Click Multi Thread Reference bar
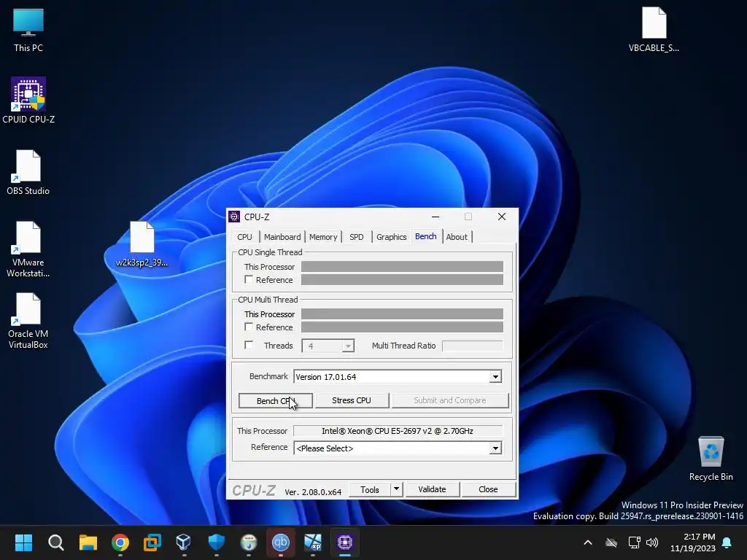 click(x=402, y=327)
